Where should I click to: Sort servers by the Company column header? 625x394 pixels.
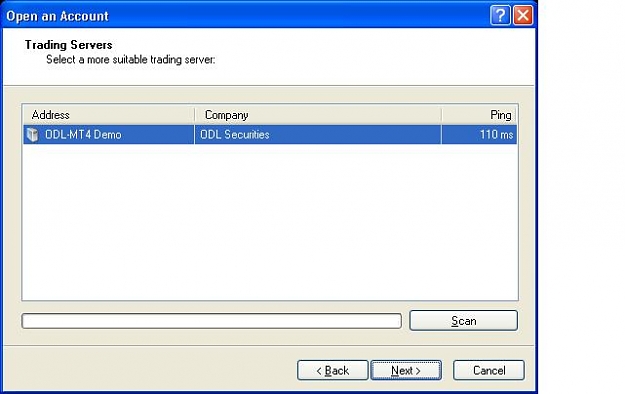[318, 115]
